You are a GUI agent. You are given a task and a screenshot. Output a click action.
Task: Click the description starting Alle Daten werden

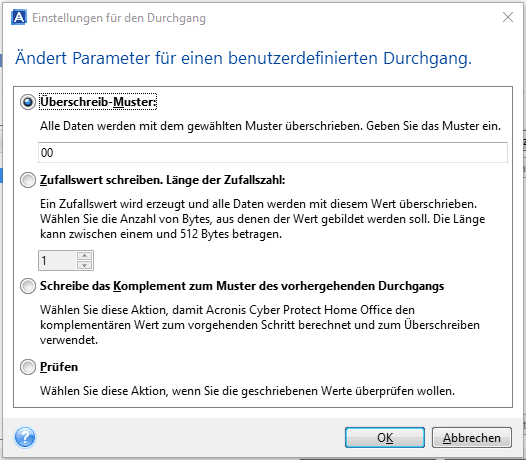[270, 126]
